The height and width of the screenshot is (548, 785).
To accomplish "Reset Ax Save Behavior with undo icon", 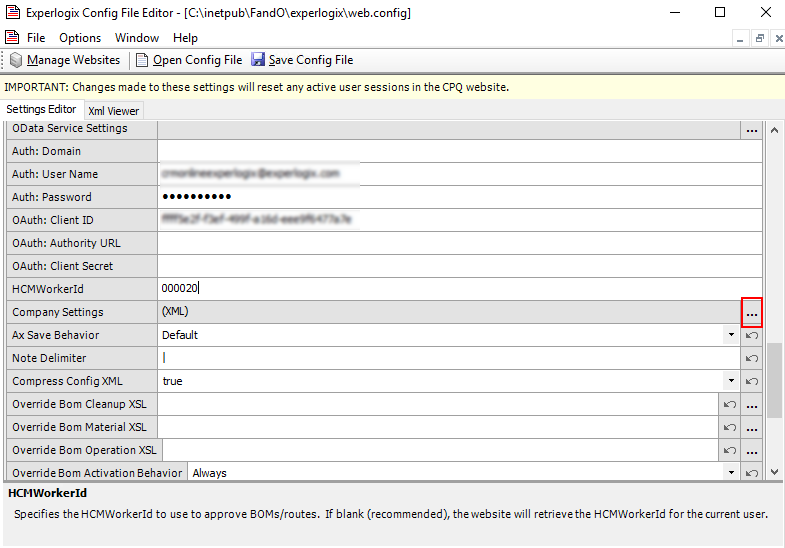I will [751, 335].
